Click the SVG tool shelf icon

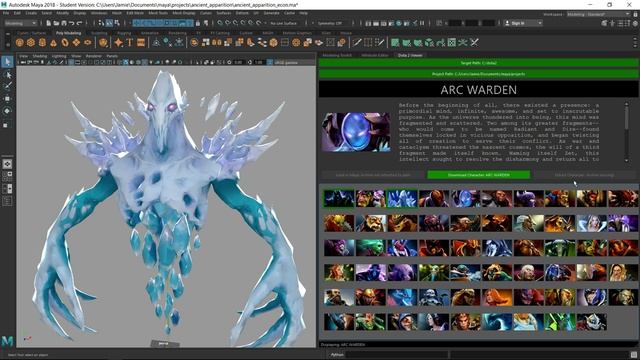click(141, 42)
